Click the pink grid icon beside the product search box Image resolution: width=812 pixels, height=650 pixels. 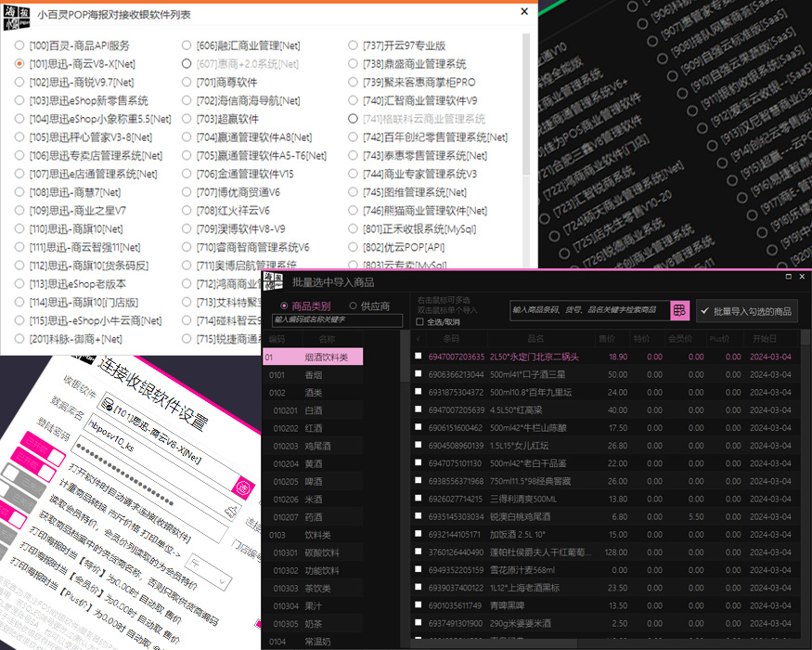(x=679, y=310)
